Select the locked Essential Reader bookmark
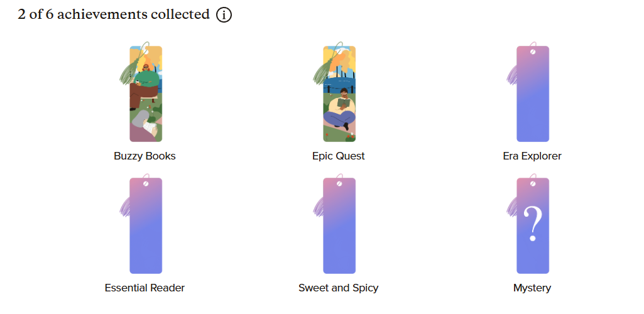This screenshot has width=644, height=314. 146,232
